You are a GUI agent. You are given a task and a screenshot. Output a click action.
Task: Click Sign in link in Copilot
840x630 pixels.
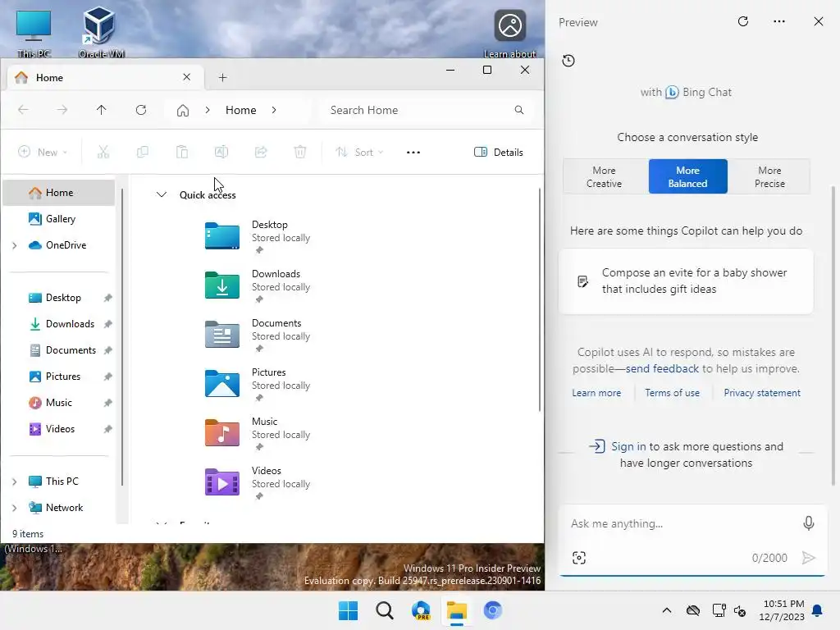click(628, 446)
